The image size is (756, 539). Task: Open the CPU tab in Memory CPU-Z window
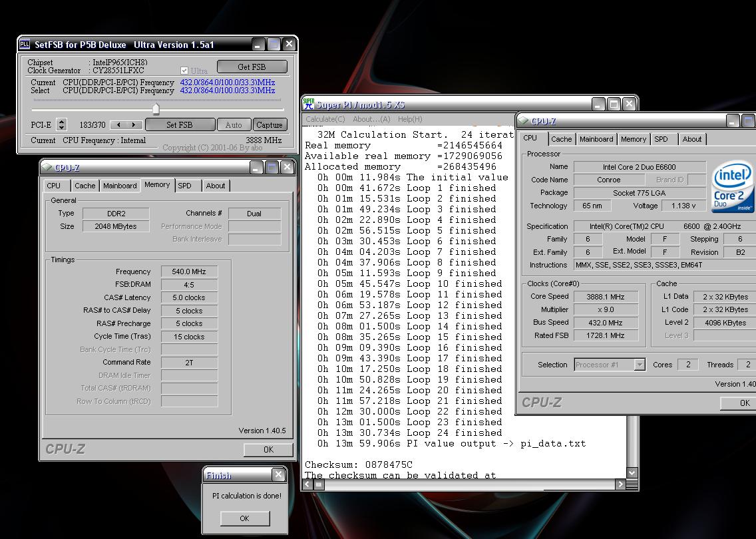pos(53,186)
